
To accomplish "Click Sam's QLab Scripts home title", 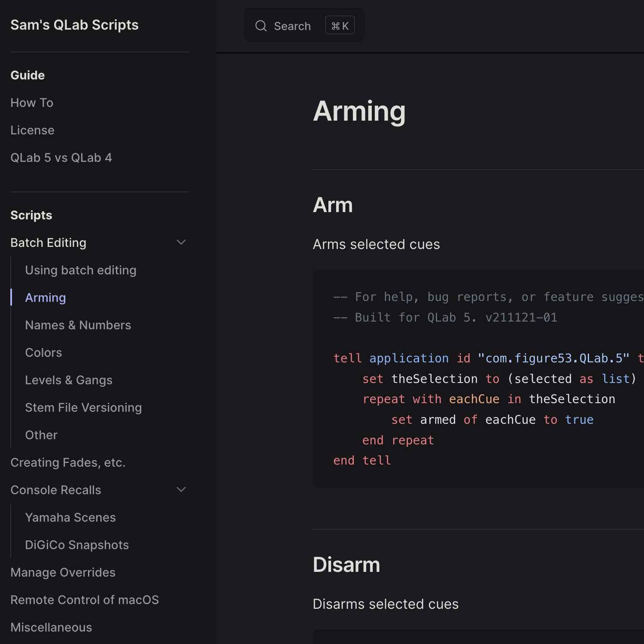I will point(74,25).
